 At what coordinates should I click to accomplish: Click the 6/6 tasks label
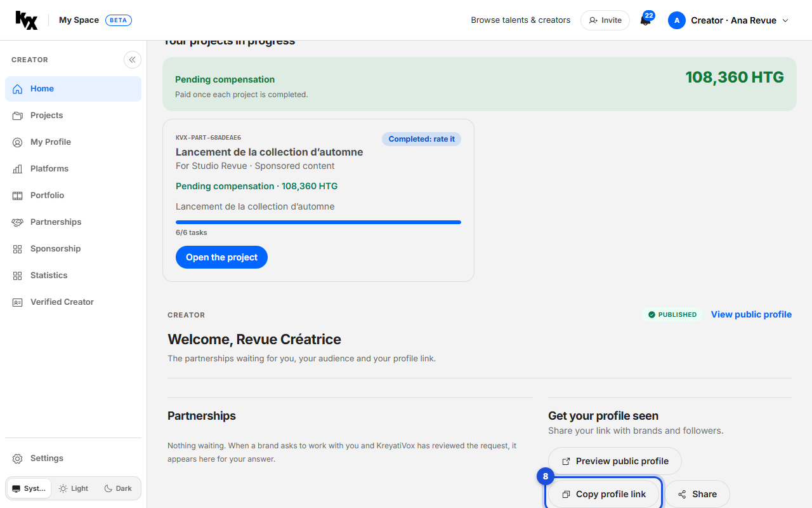pos(192,232)
